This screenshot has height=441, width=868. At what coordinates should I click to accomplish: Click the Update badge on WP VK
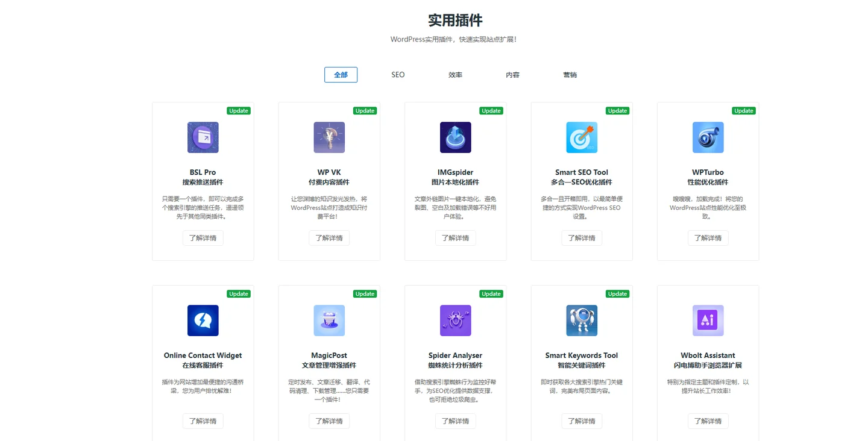coord(365,111)
